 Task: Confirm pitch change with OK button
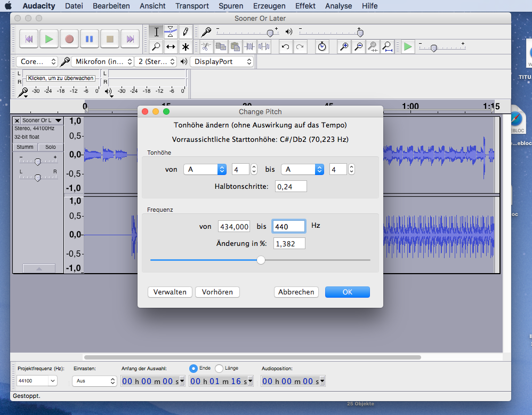[347, 292]
